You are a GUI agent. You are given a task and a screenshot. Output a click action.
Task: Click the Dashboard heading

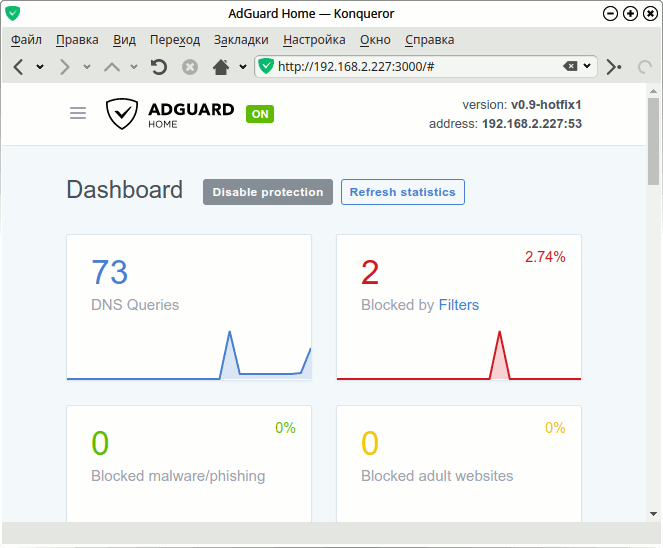pyautogui.click(x=124, y=189)
